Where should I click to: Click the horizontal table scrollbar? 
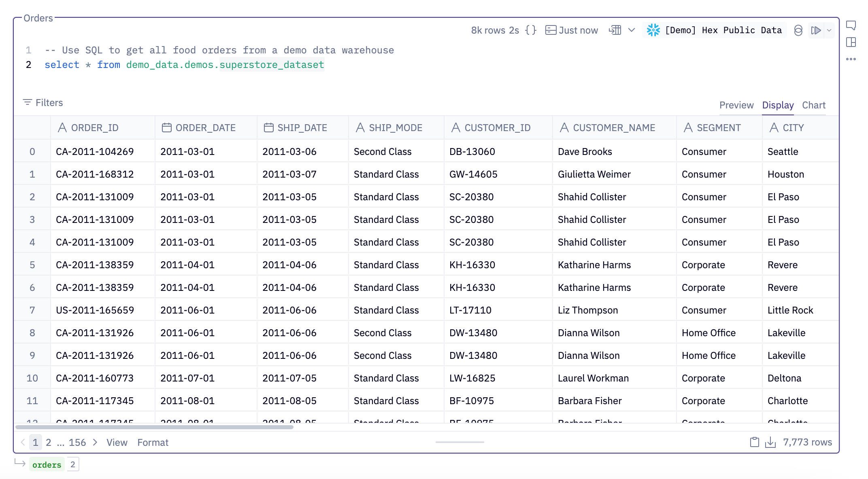154,427
